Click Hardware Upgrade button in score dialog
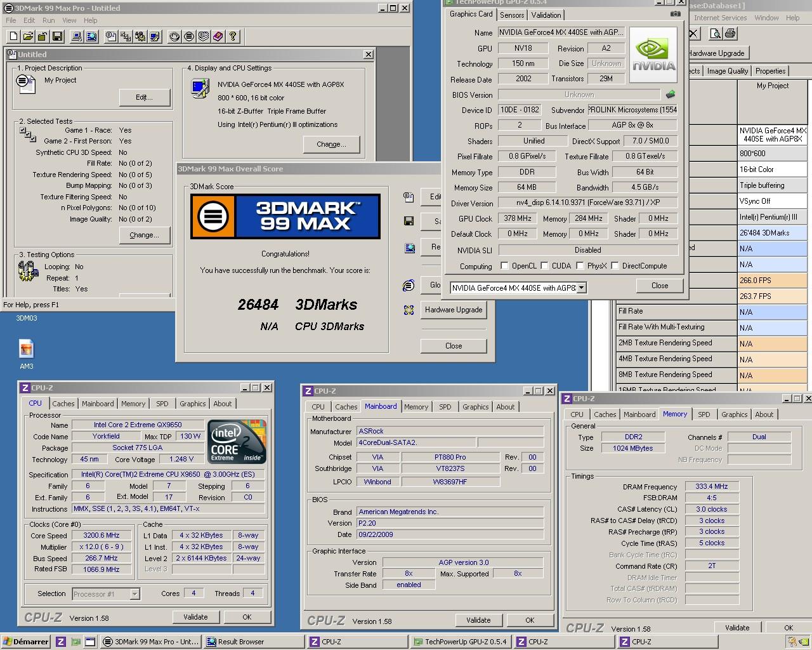The image size is (812, 650). 454,310
